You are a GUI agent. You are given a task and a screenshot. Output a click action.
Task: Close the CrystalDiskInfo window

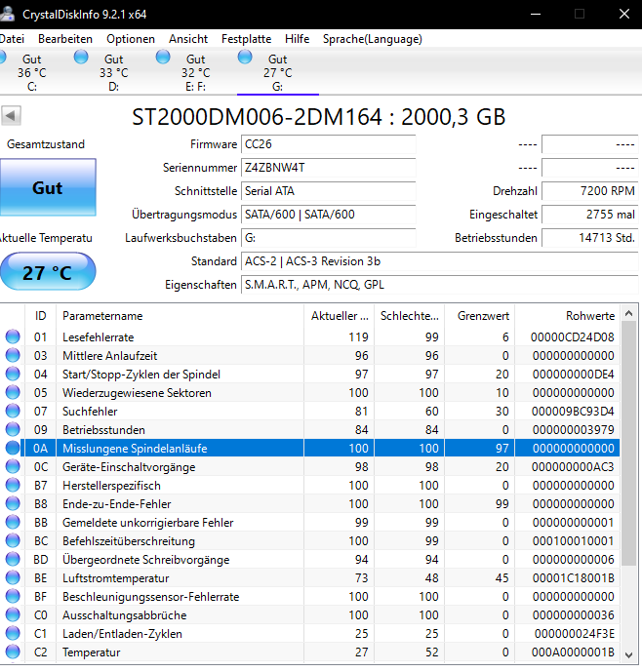coord(624,15)
